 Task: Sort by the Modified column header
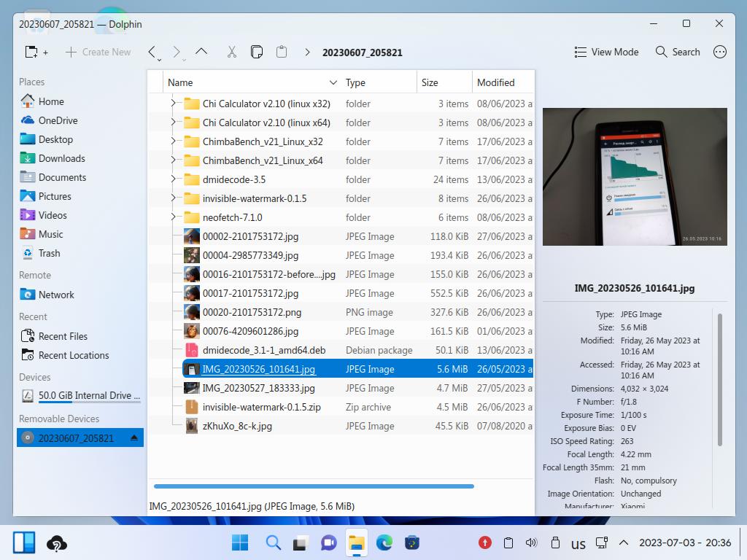pyautogui.click(x=503, y=82)
